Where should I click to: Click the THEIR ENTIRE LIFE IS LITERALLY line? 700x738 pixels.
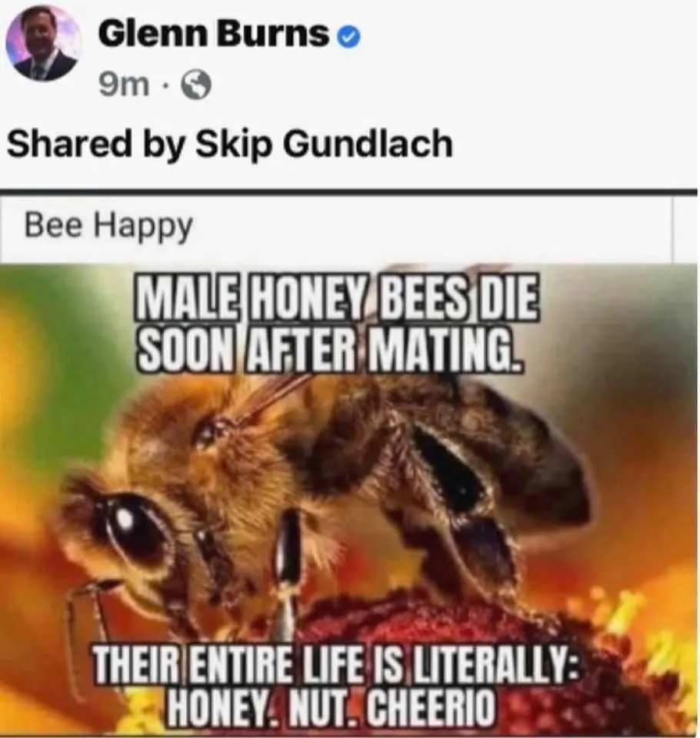point(336,664)
